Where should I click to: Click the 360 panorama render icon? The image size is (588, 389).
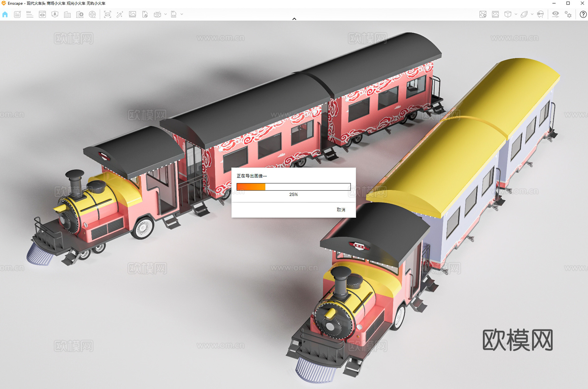(157, 14)
